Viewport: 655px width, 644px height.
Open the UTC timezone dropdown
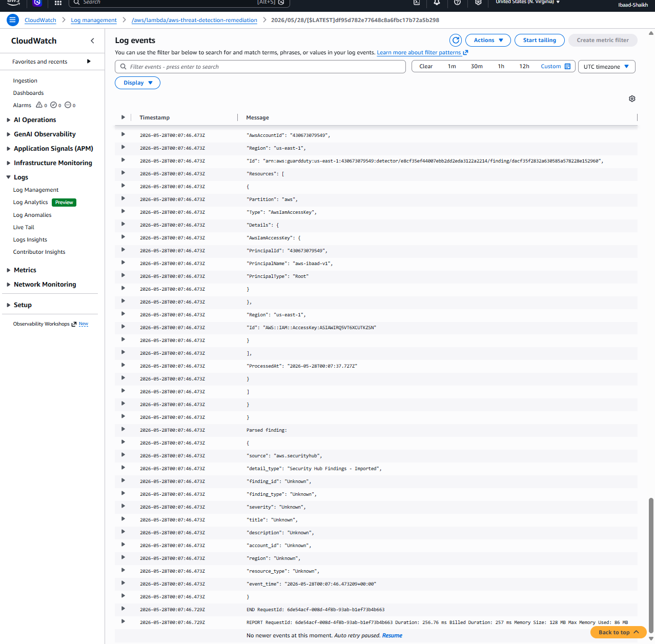click(606, 67)
